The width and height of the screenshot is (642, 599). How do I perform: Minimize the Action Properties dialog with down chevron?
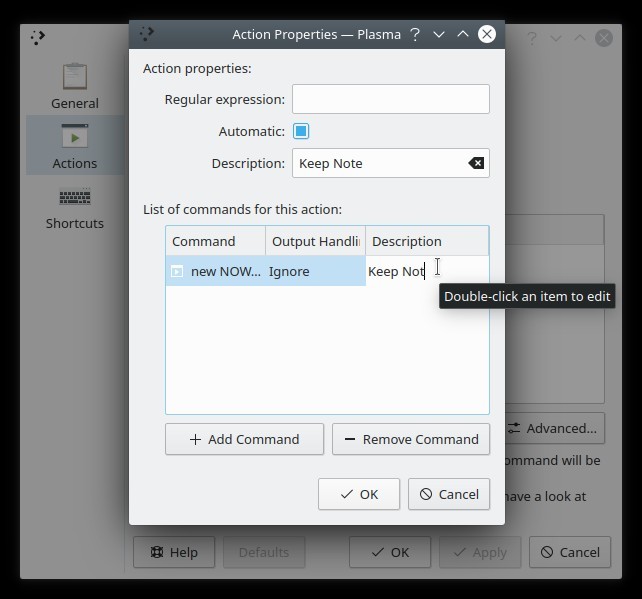tap(439, 34)
